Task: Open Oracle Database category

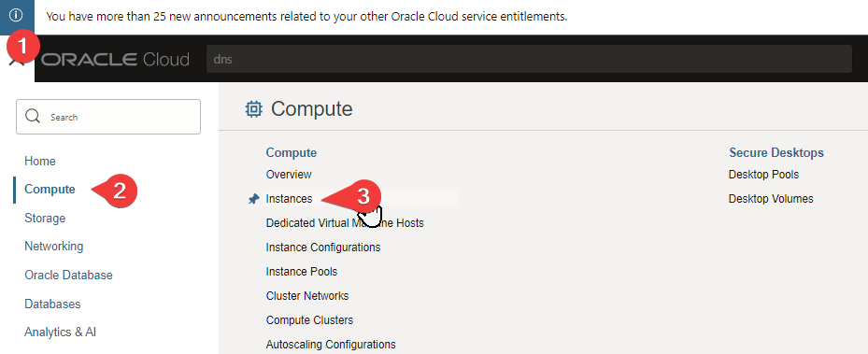Action: click(68, 275)
